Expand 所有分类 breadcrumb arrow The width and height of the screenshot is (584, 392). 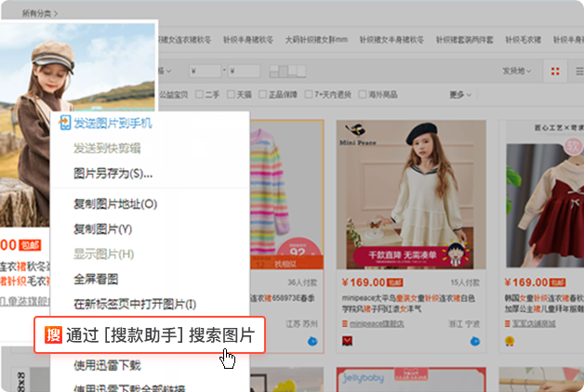[56, 14]
